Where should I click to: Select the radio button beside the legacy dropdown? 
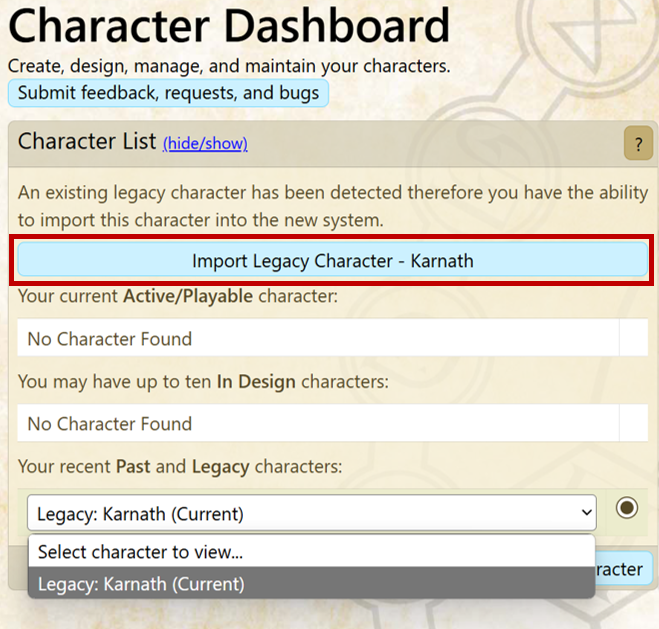tap(627, 508)
